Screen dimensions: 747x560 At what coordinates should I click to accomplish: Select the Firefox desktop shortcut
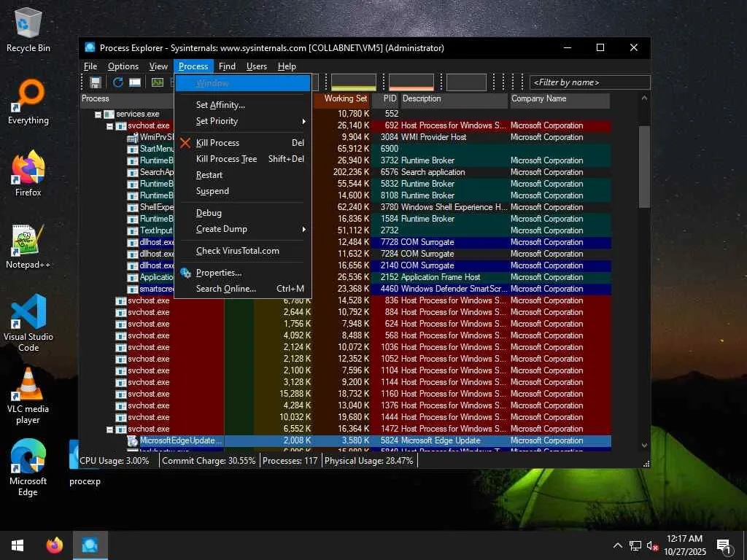(28, 174)
